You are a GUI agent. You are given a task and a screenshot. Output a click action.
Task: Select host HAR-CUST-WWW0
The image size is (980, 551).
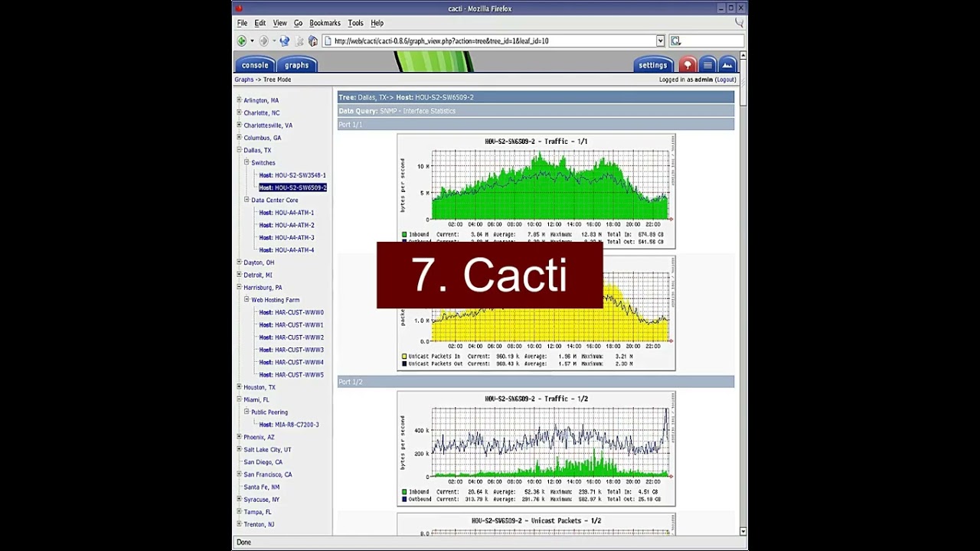pos(291,312)
